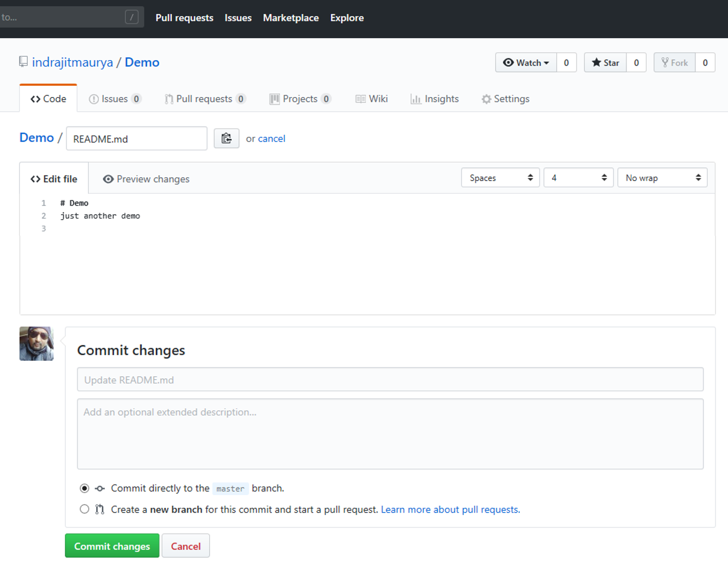728x580 pixels.
Task: Open the indrajitmaurya profile link
Action: click(72, 63)
